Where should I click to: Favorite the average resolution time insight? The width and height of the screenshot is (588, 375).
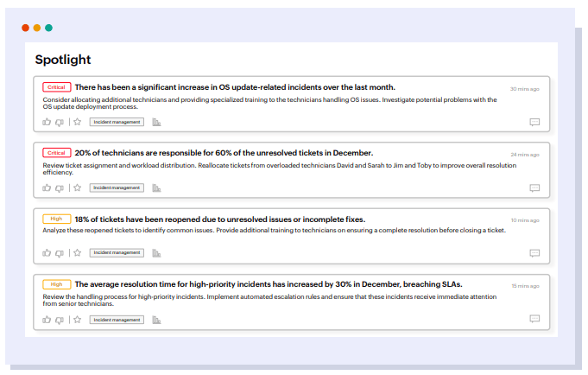(x=77, y=320)
